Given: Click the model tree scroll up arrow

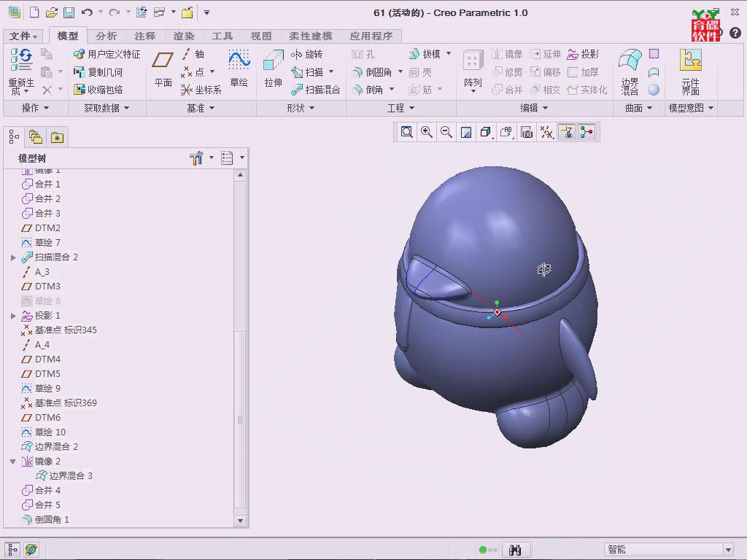Looking at the screenshot, I should coord(240,175).
